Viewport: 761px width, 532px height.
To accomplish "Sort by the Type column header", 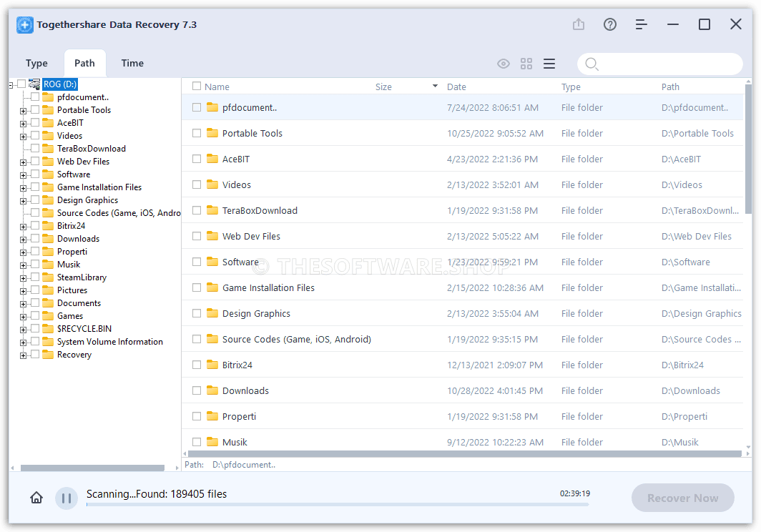I will 571,87.
